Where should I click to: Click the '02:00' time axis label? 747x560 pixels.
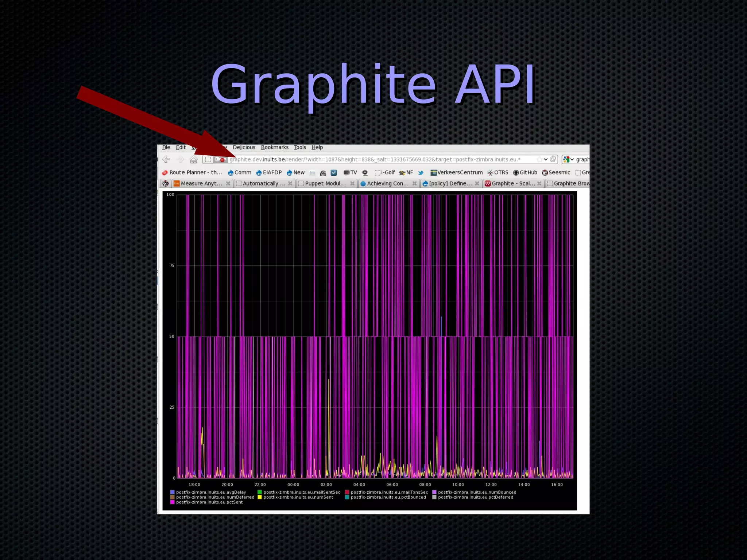(326, 485)
